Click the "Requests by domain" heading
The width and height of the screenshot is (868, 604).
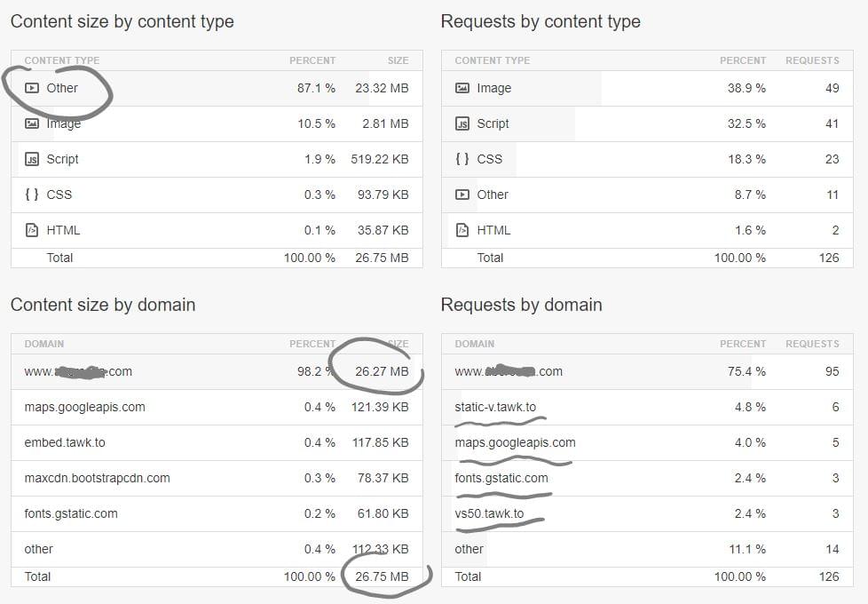click(x=521, y=305)
